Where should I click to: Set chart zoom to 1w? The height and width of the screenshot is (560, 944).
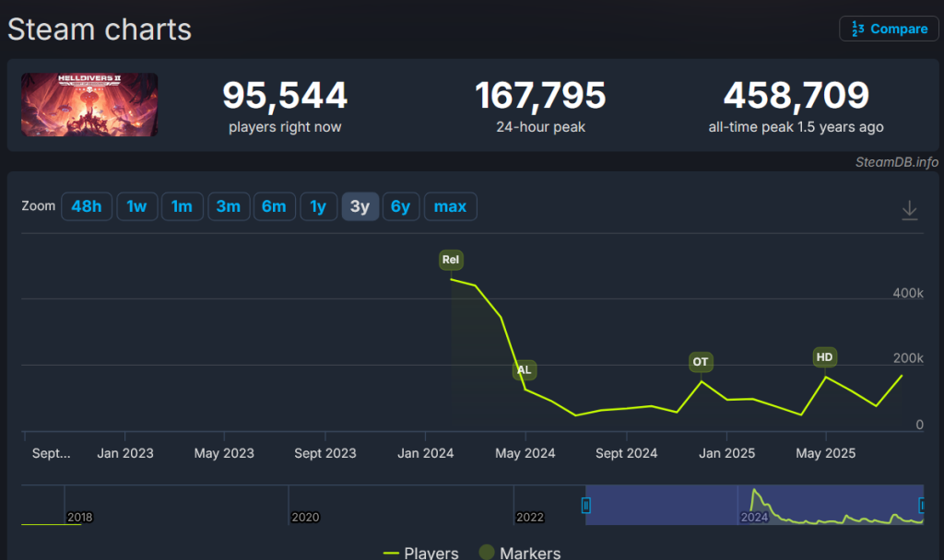pos(137,206)
